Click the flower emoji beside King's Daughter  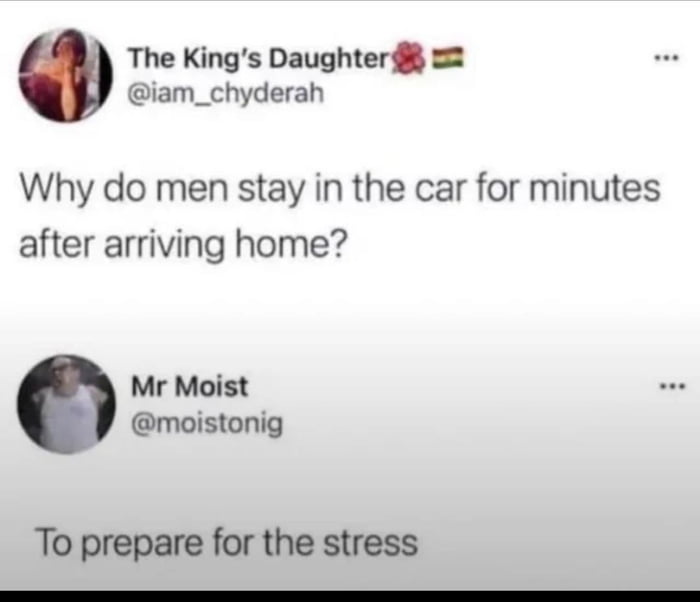tap(408, 58)
